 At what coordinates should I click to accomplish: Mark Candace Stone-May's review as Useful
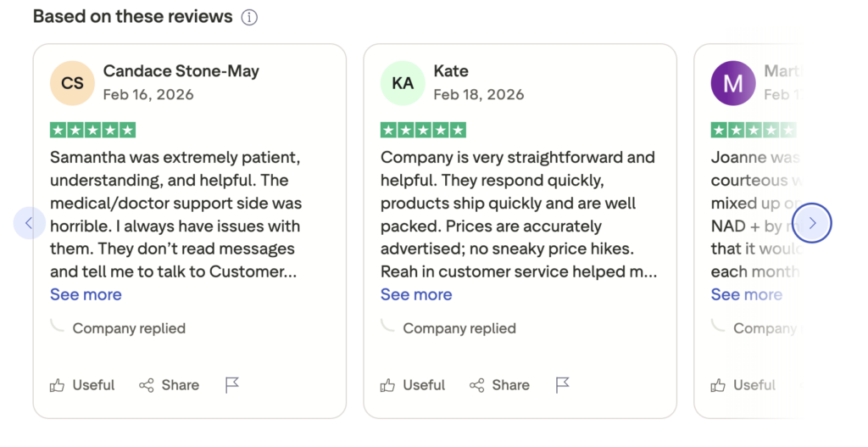tap(82, 385)
